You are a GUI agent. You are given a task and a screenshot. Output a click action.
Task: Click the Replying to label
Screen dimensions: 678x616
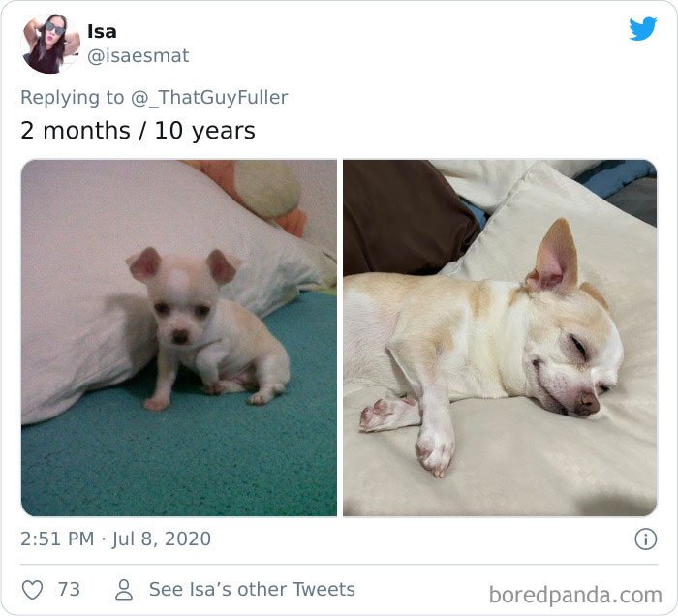[x=73, y=97]
